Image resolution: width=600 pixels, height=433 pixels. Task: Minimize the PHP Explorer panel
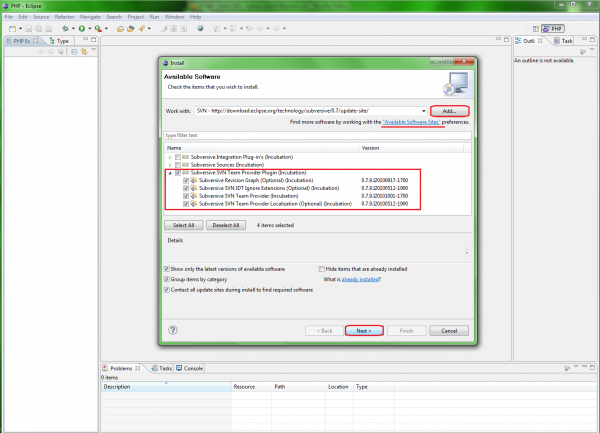(85, 39)
